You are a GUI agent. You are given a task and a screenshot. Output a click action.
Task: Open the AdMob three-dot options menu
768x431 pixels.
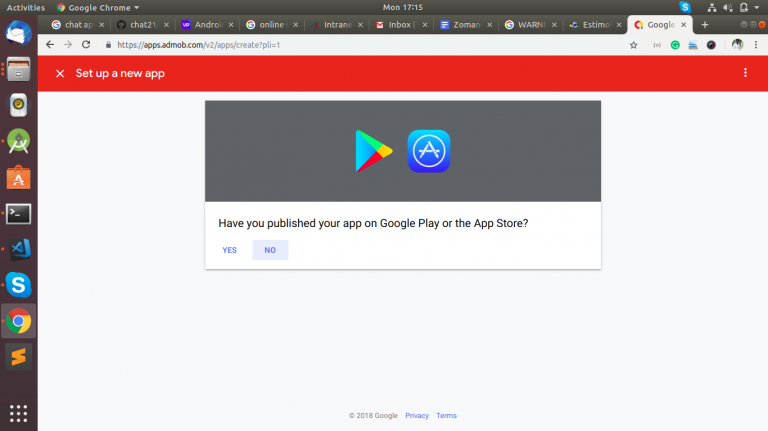click(x=745, y=73)
